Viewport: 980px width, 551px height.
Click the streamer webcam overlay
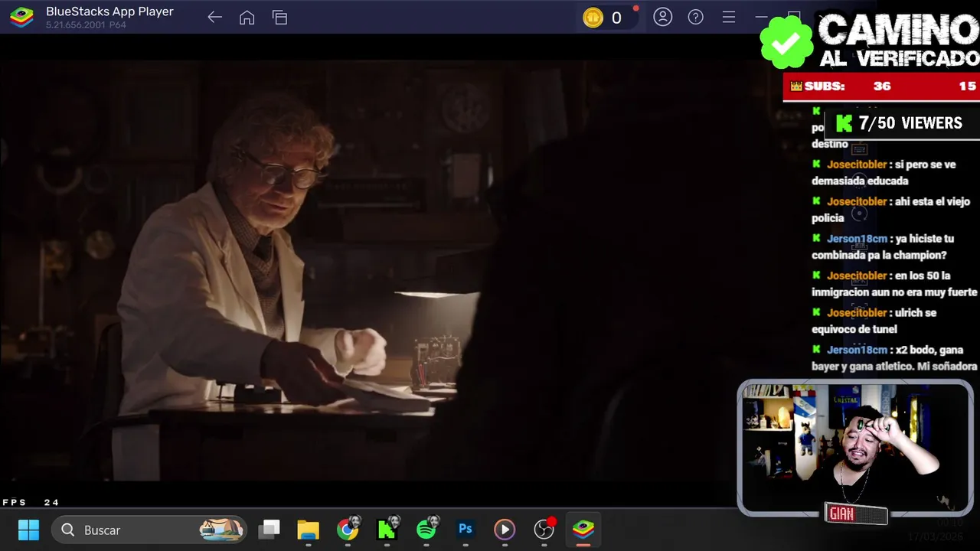855,448
